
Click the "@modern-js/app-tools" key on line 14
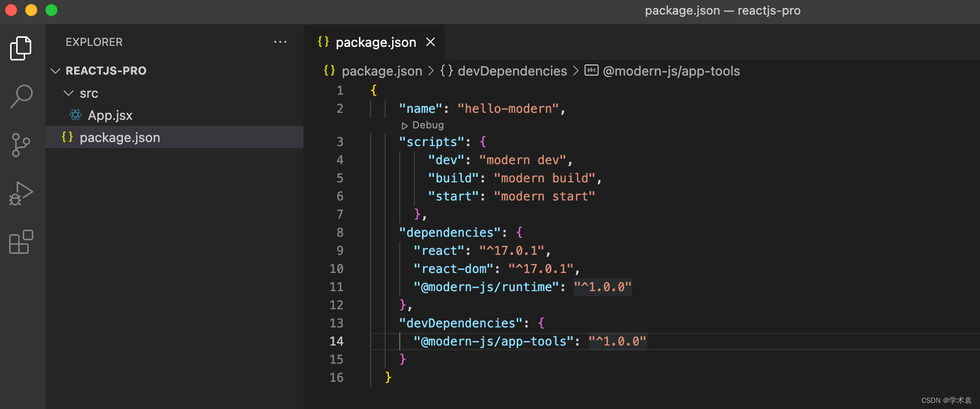[494, 341]
